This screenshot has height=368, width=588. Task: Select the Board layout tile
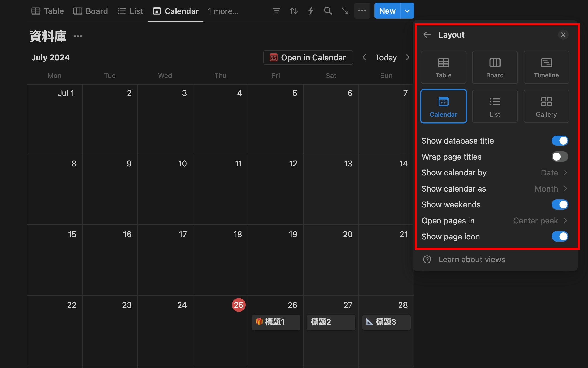(x=495, y=67)
